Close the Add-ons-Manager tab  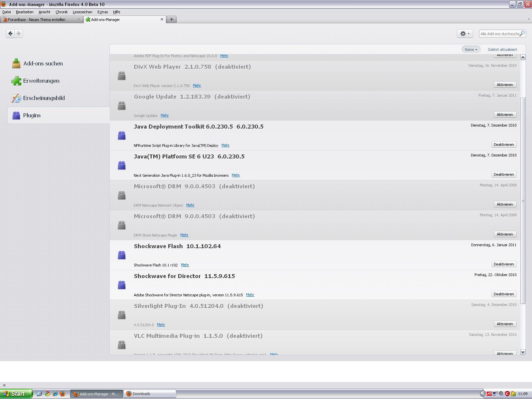[162, 19]
